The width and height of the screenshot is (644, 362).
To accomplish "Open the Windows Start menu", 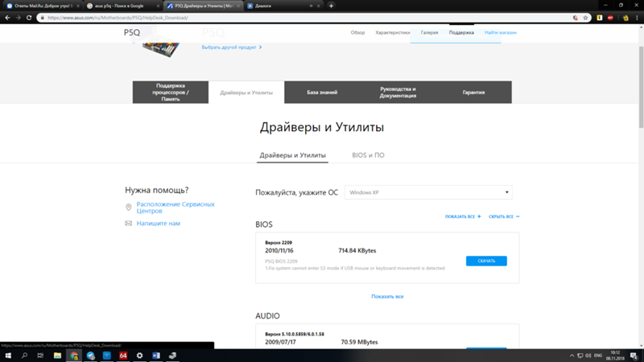I will tap(8, 356).
